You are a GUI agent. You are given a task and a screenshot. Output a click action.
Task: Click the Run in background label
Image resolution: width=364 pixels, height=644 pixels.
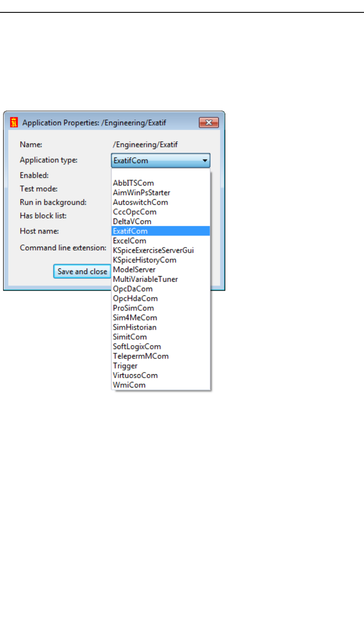(x=53, y=202)
